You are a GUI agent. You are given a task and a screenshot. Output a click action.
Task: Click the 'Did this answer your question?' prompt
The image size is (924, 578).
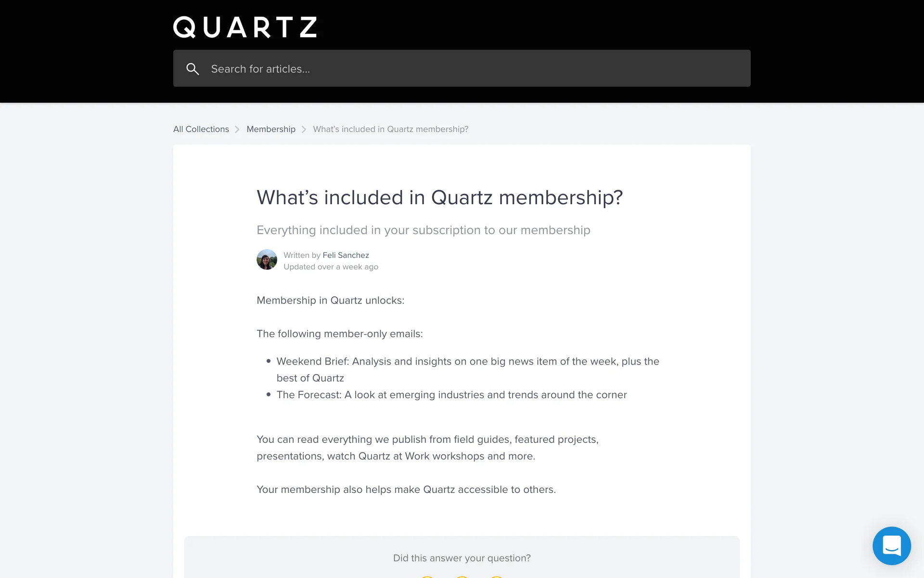pyautogui.click(x=462, y=558)
